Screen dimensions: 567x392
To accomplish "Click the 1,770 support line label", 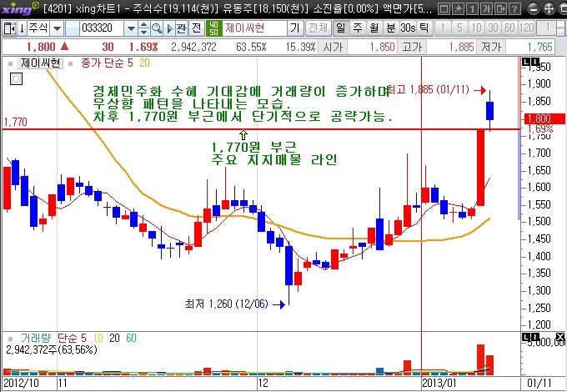I will tap(15, 123).
